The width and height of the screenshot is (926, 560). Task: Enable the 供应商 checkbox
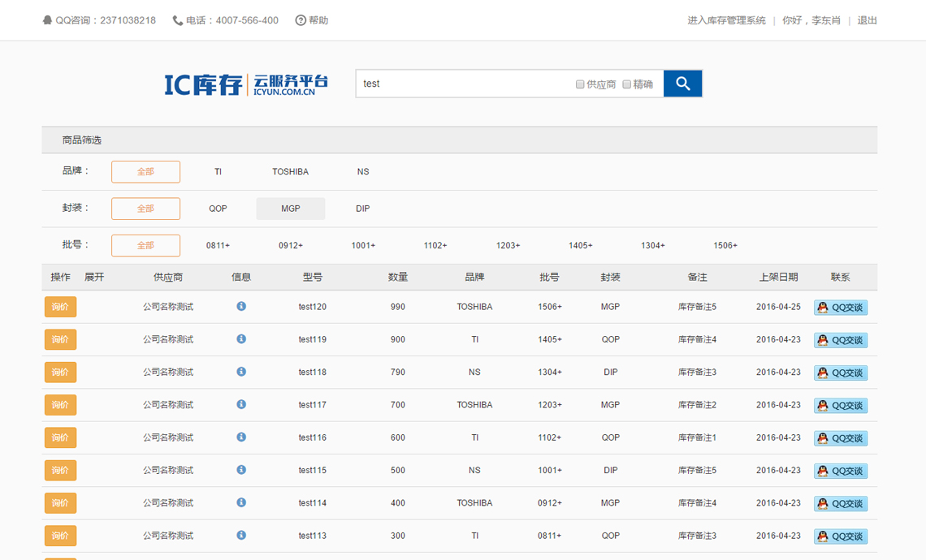tap(580, 84)
